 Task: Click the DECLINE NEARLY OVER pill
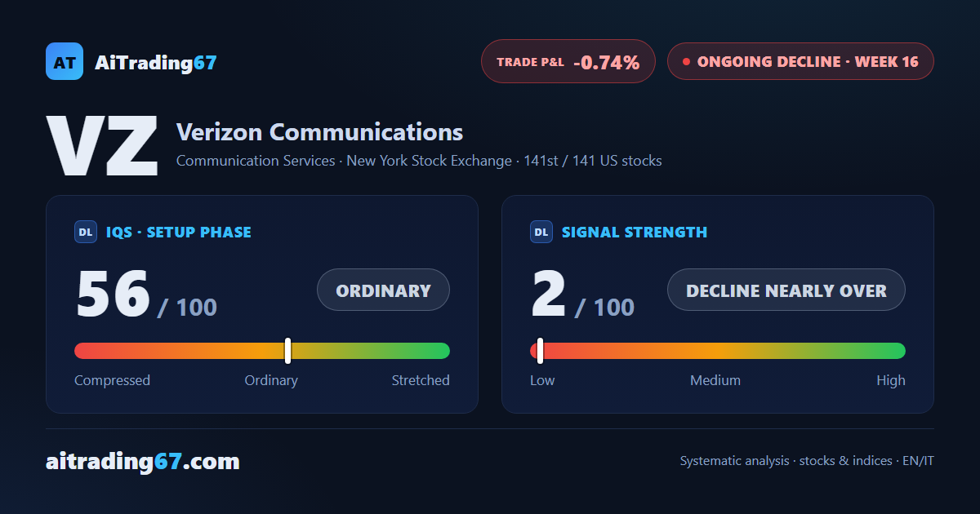[x=786, y=290]
